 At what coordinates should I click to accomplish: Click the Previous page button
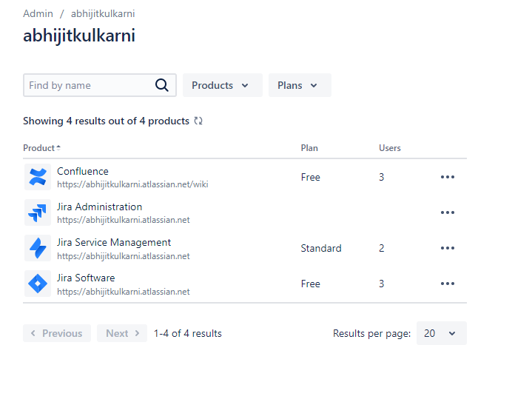(57, 333)
